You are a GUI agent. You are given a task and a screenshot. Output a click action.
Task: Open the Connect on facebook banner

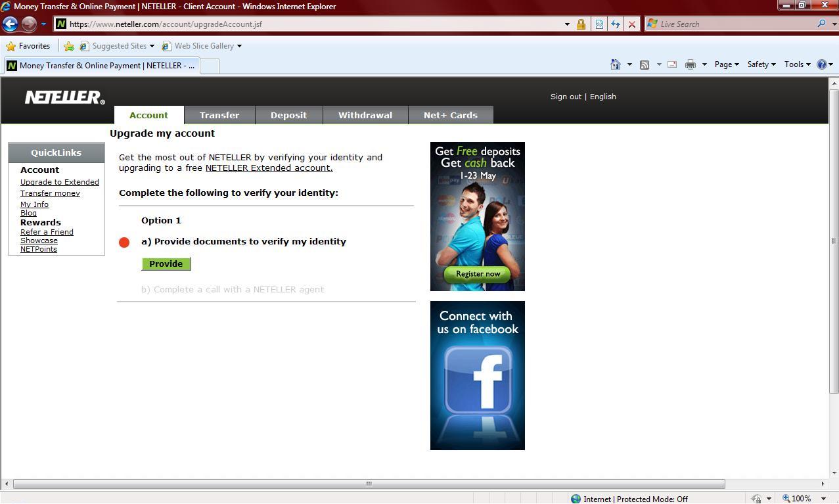[478, 375]
